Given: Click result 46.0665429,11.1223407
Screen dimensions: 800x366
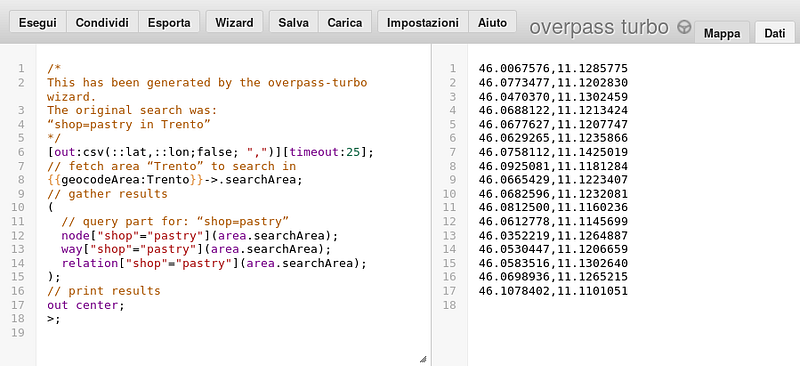Looking at the screenshot, I should (x=553, y=180).
